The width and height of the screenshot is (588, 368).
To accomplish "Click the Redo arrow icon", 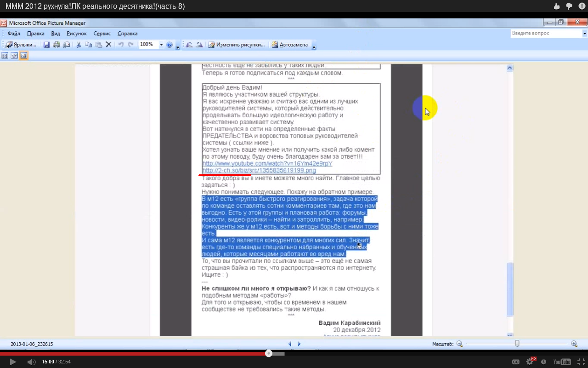I will click(131, 45).
